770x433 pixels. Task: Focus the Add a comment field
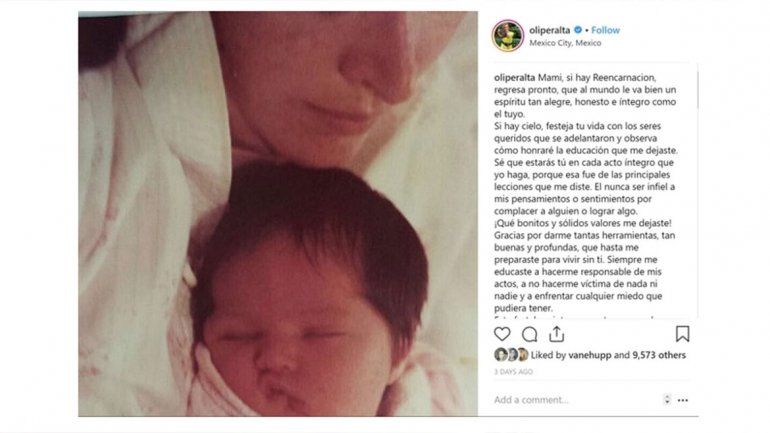575,400
